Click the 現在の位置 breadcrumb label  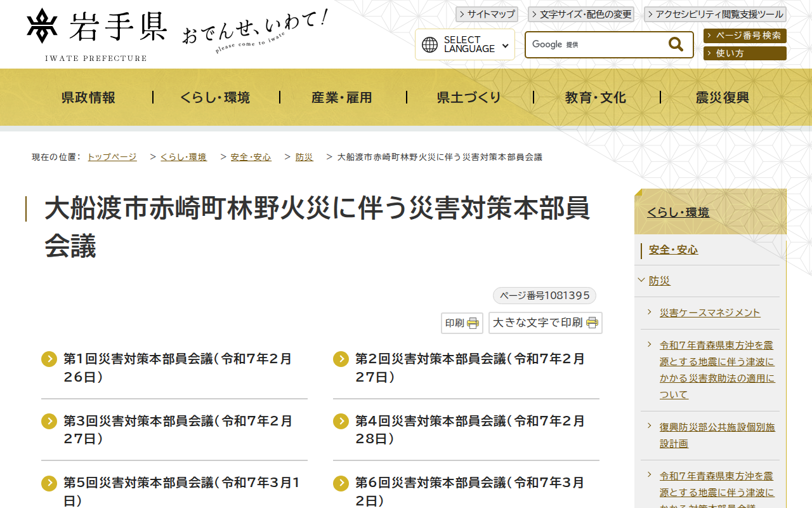[x=55, y=157]
